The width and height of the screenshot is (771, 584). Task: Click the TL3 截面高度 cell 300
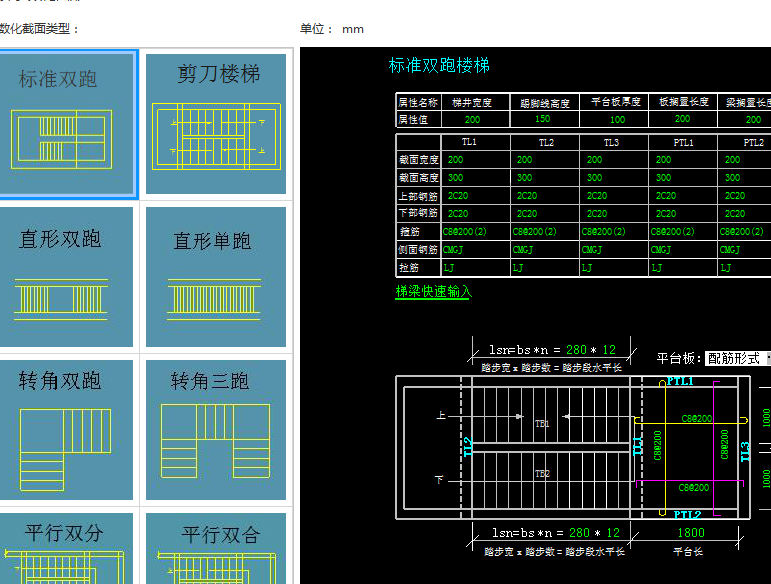(x=594, y=177)
